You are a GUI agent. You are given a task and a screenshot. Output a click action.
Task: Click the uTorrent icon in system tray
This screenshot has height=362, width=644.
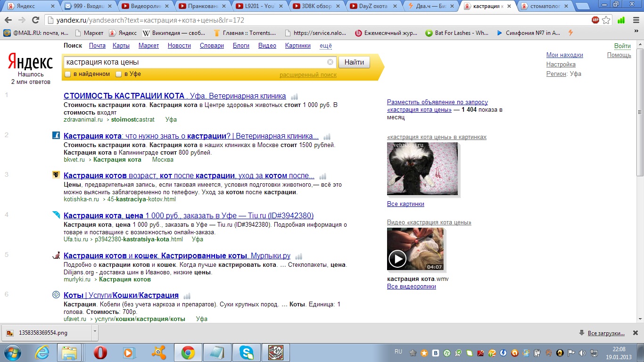[446, 353]
